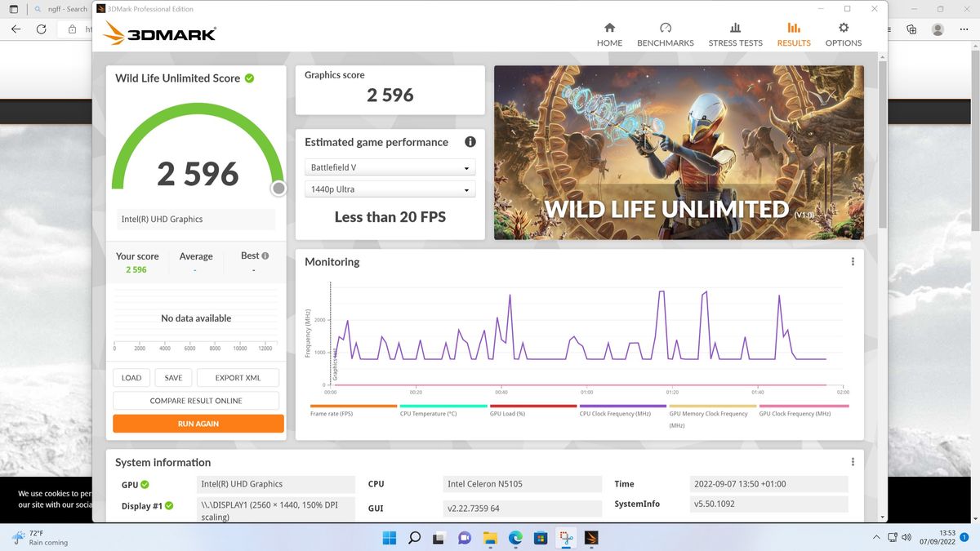Click the SystemInfo value v5.50.1092
980x551 pixels.
pos(768,504)
